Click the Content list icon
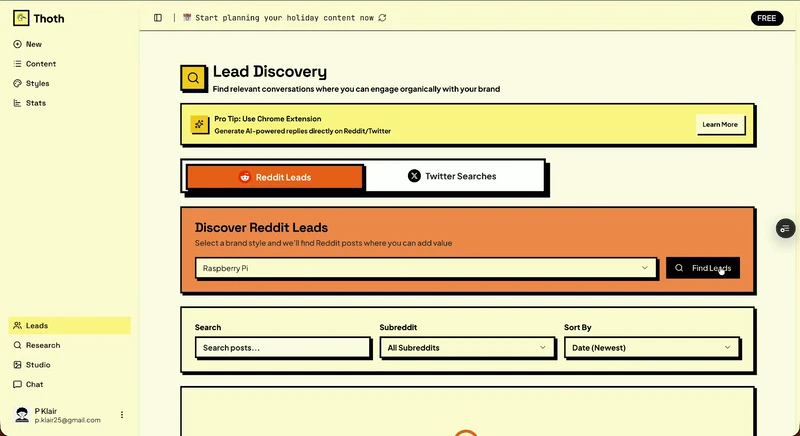The height and width of the screenshot is (436, 800). 17,64
